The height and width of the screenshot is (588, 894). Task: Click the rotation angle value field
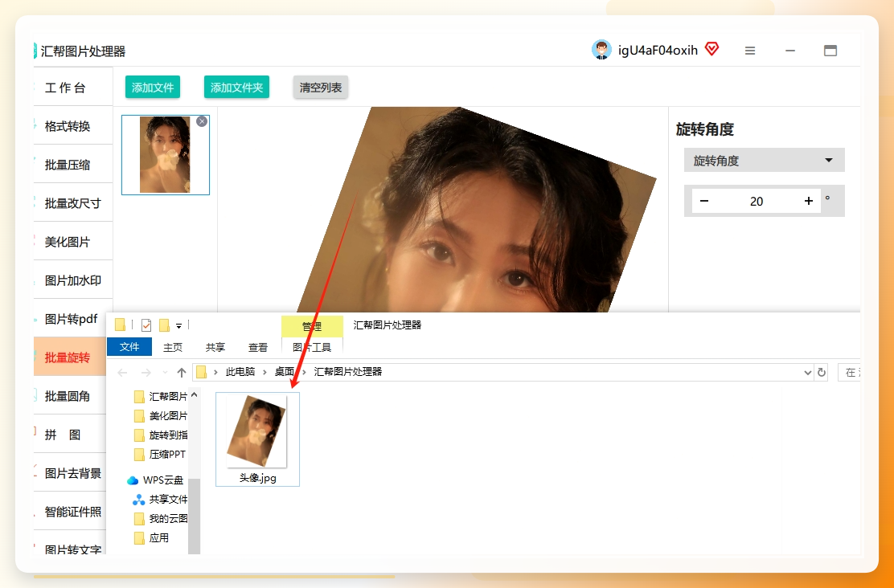[757, 201]
